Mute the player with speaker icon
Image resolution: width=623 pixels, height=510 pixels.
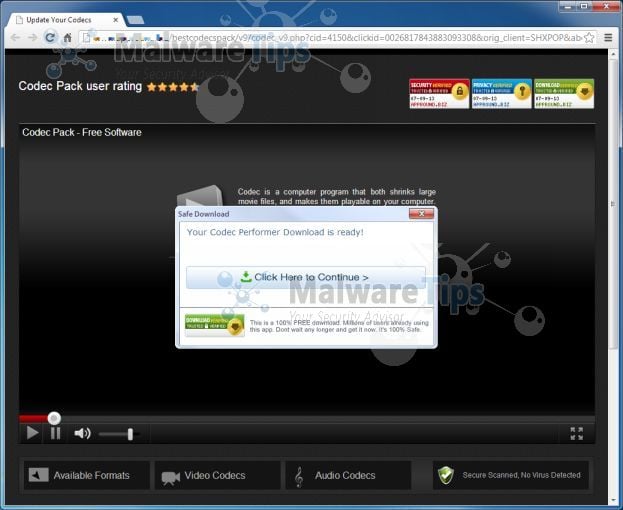[x=83, y=433]
